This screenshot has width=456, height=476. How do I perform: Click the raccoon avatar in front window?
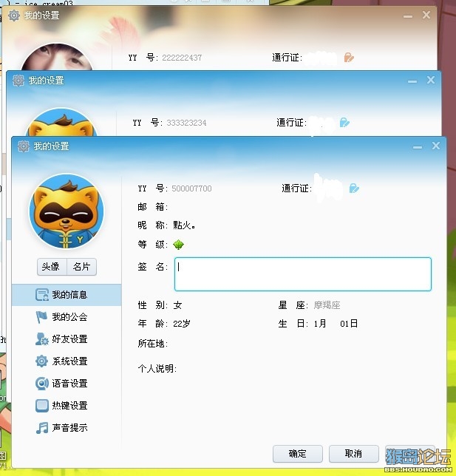coord(67,211)
